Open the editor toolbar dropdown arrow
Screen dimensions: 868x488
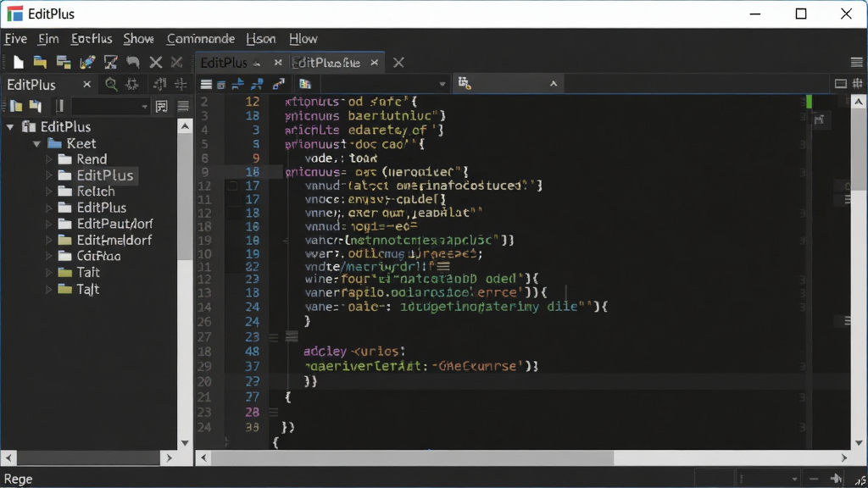pyautogui.click(x=442, y=84)
